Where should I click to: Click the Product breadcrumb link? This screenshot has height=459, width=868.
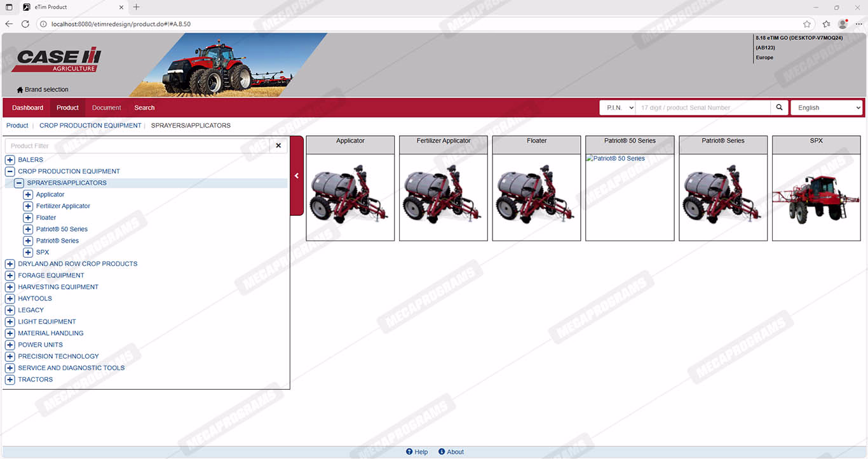coord(17,126)
